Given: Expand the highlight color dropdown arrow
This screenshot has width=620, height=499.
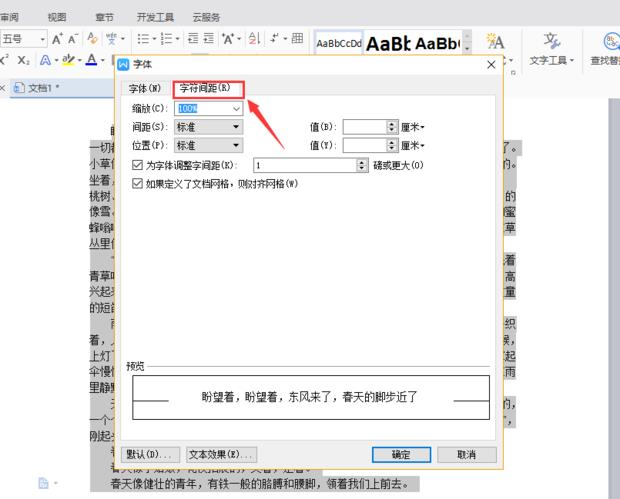Looking at the screenshot, I should 79,60.
